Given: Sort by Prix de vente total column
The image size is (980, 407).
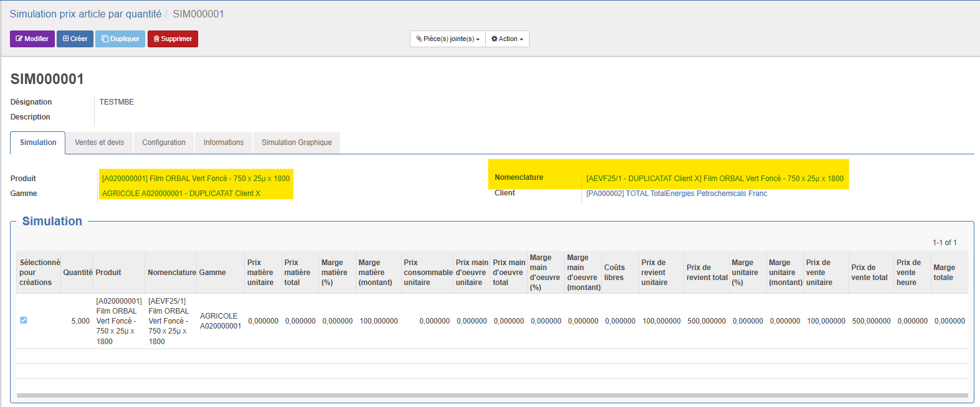Looking at the screenshot, I should [x=872, y=273].
